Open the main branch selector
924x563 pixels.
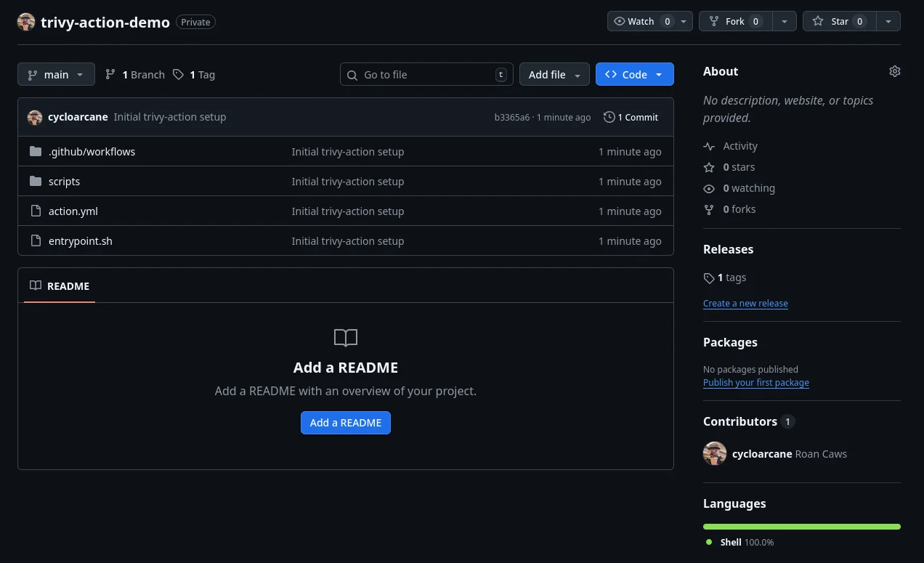click(x=56, y=74)
